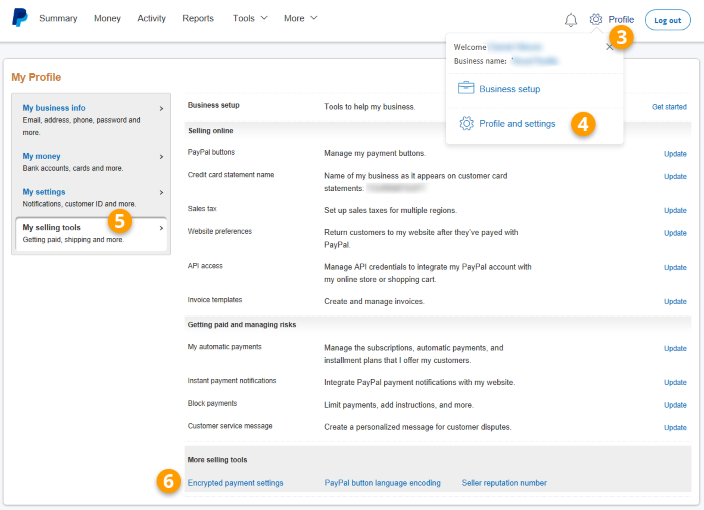Click chevron next to My business info
The height and width of the screenshot is (510, 704).
pos(161,109)
